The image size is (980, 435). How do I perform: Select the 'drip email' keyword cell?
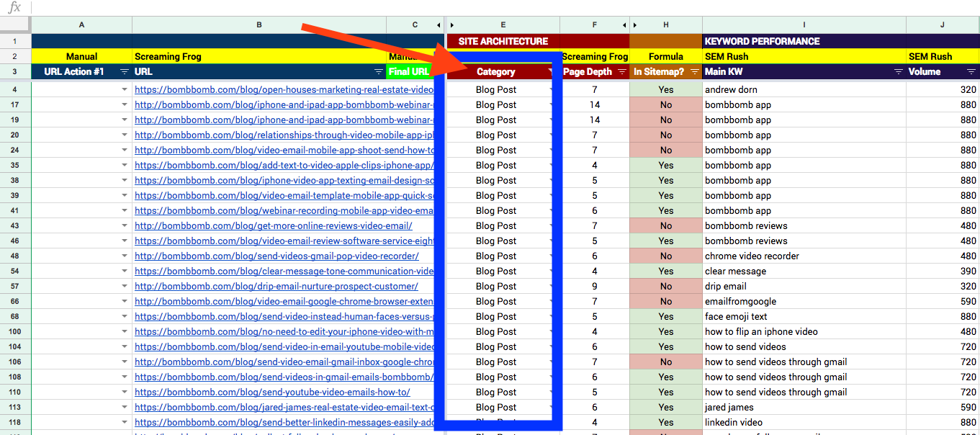point(804,287)
